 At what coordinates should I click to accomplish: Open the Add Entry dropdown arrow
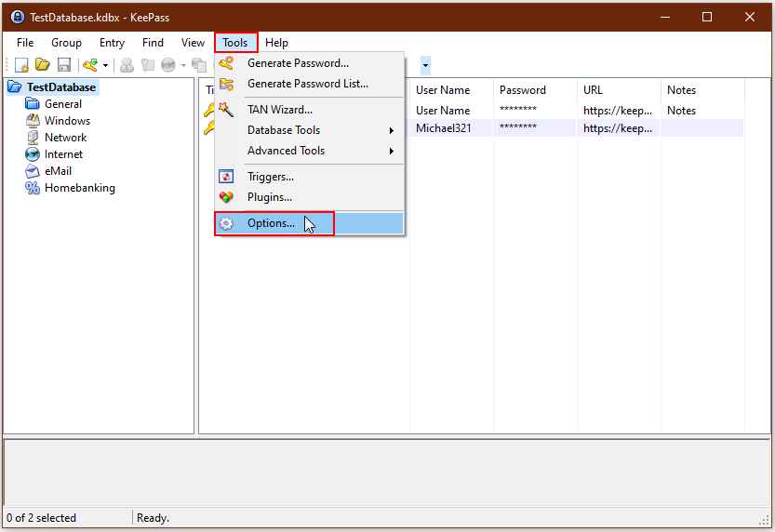(105, 65)
